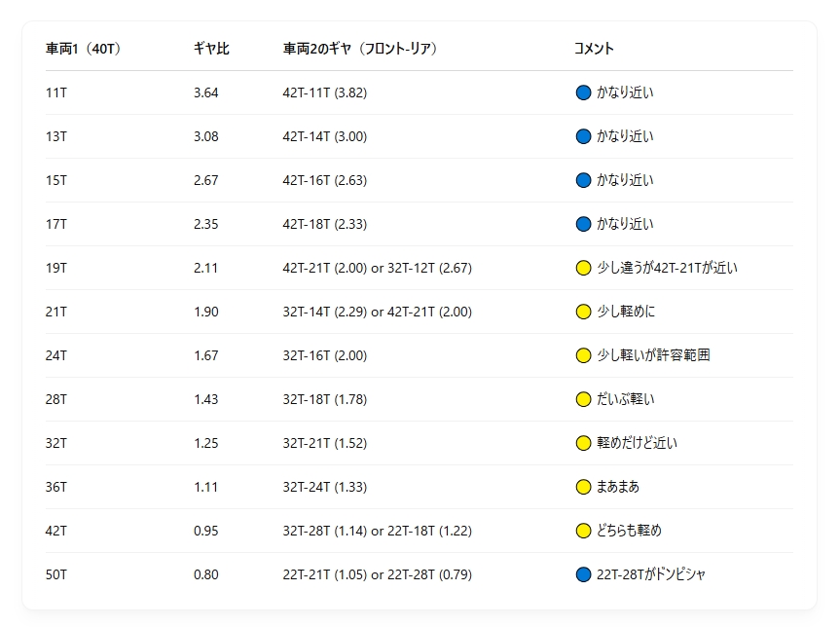This screenshot has width=840, height=627.
Task: Select the 42T-16T (2.63) cell
Action: (x=325, y=180)
